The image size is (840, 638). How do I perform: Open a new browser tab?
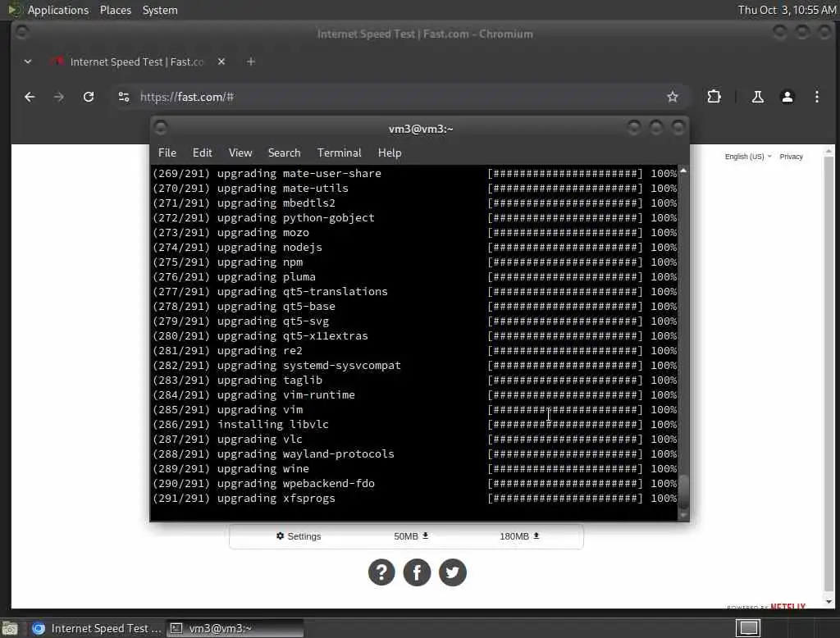(x=251, y=62)
